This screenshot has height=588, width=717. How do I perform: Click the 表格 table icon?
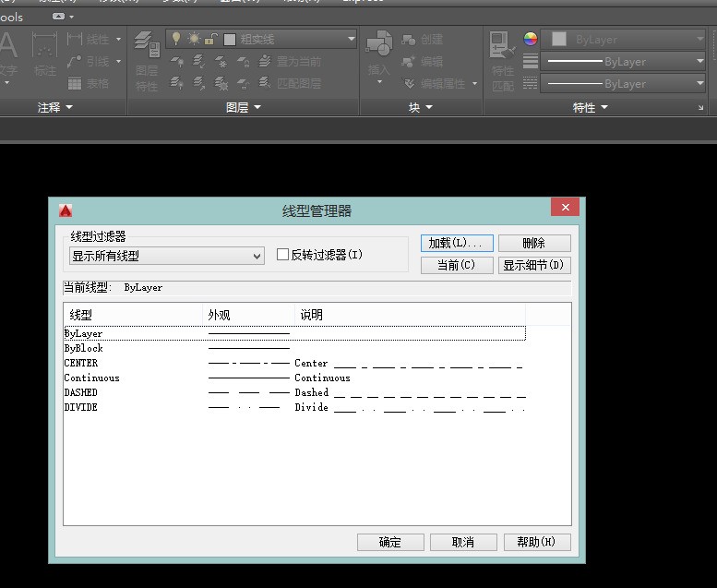click(x=77, y=83)
